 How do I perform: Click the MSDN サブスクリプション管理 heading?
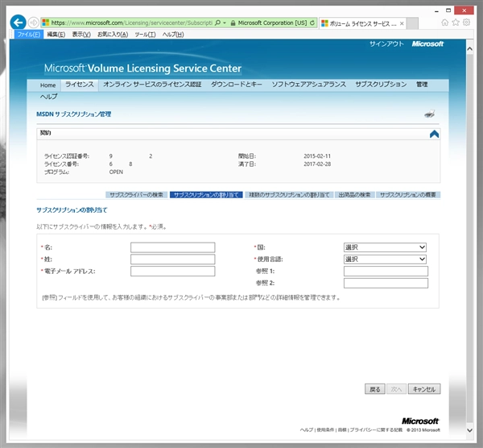[x=73, y=114]
